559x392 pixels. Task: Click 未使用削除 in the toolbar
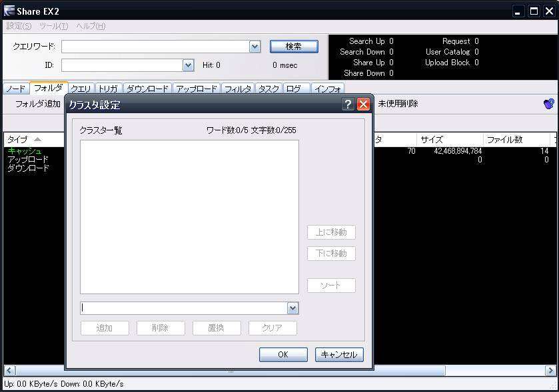tap(398, 104)
